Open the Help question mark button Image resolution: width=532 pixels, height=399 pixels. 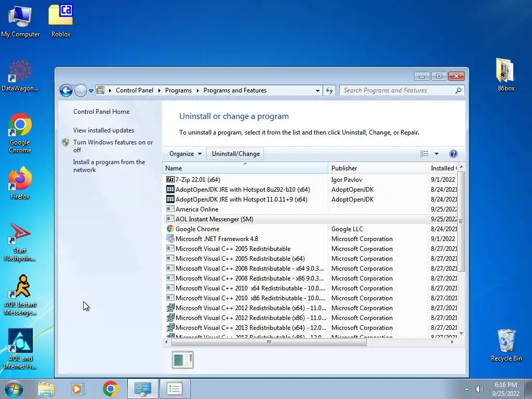coord(453,154)
